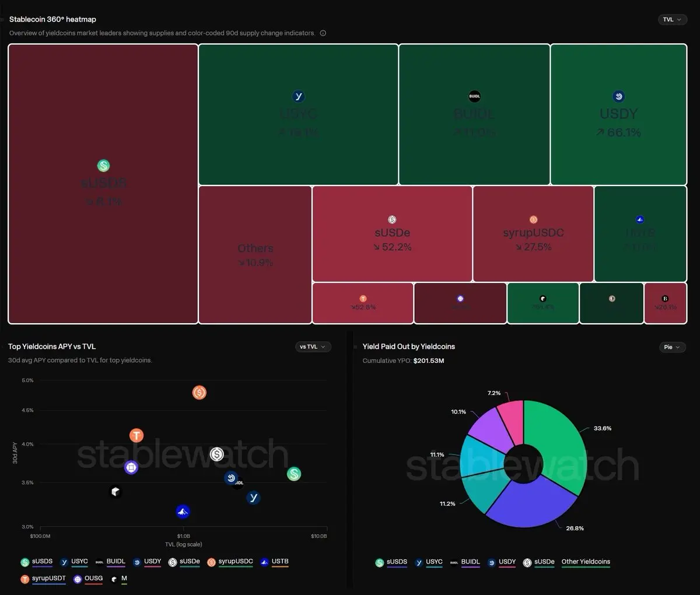Toggle Other Yieldcoins in pie legend
Screen dimensions: 700x595
point(586,563)
